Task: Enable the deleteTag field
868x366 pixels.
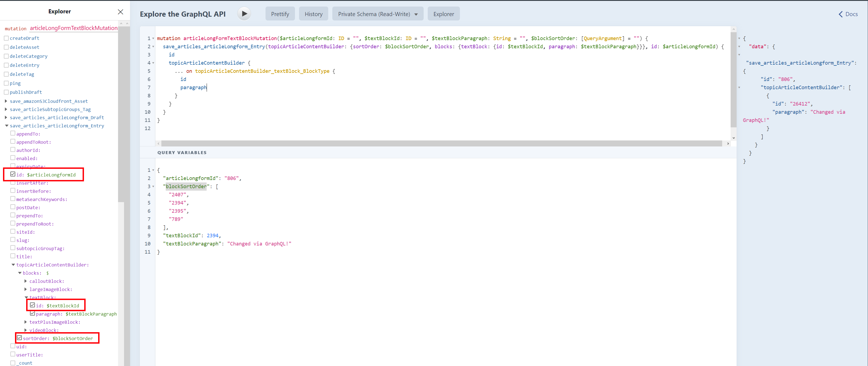Action: (x=6, y=74)
